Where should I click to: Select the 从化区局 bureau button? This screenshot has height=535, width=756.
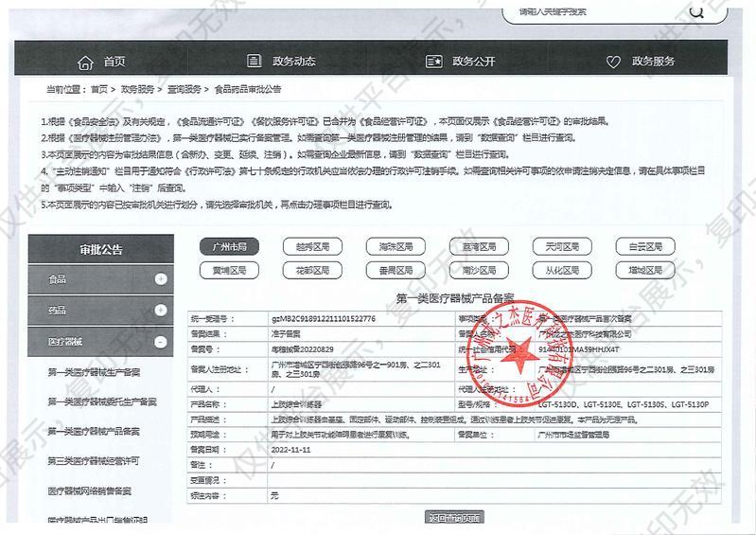pos(562,270)
